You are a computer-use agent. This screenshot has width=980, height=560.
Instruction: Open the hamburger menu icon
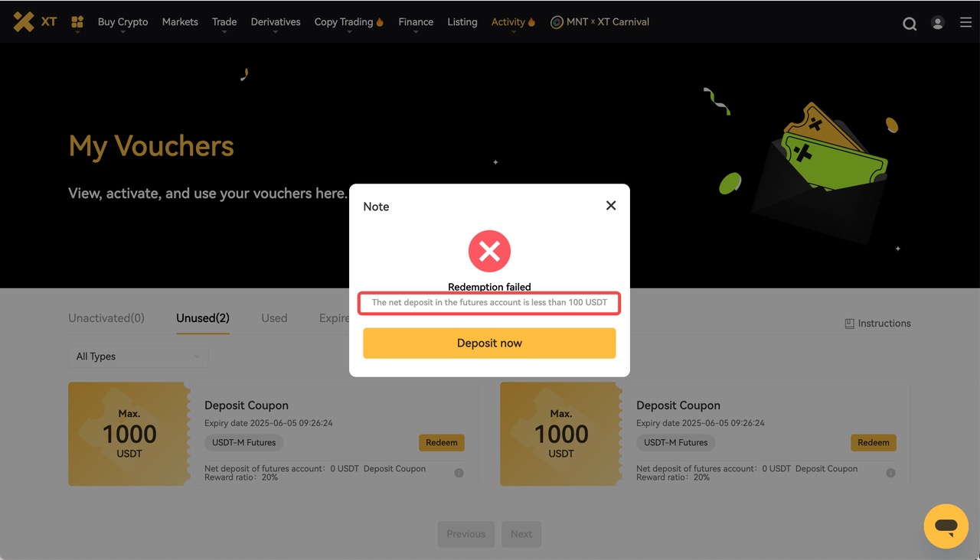965,23
